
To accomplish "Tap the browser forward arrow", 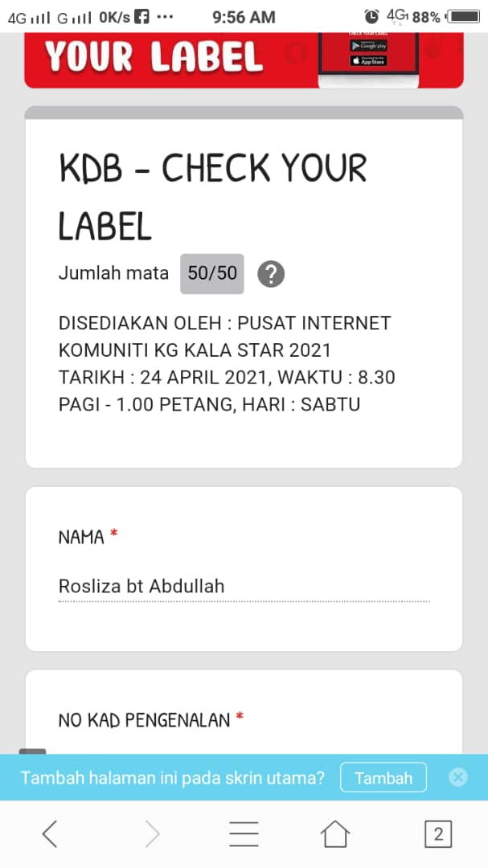I will click(152, 833).
